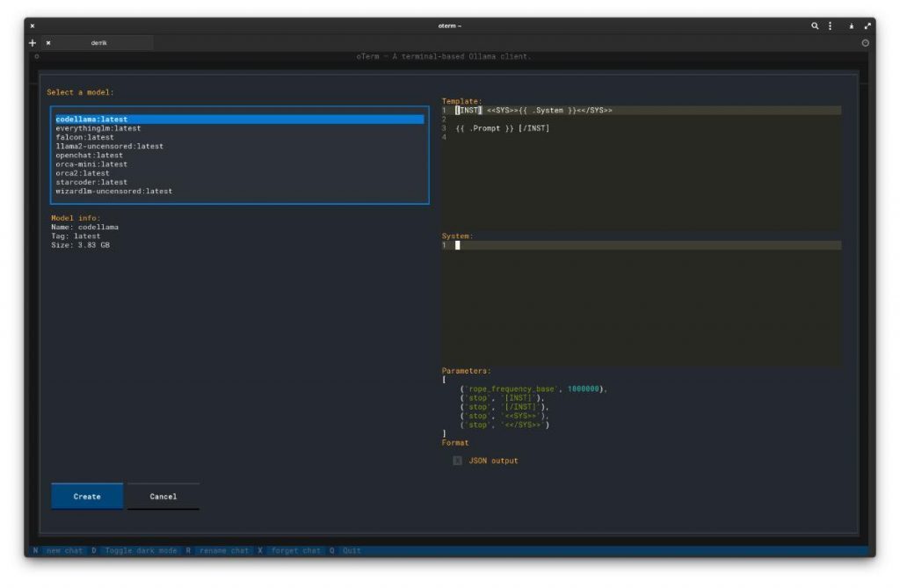
Task: Rename the chat via the footer shortcut
Action: point(221,549)
